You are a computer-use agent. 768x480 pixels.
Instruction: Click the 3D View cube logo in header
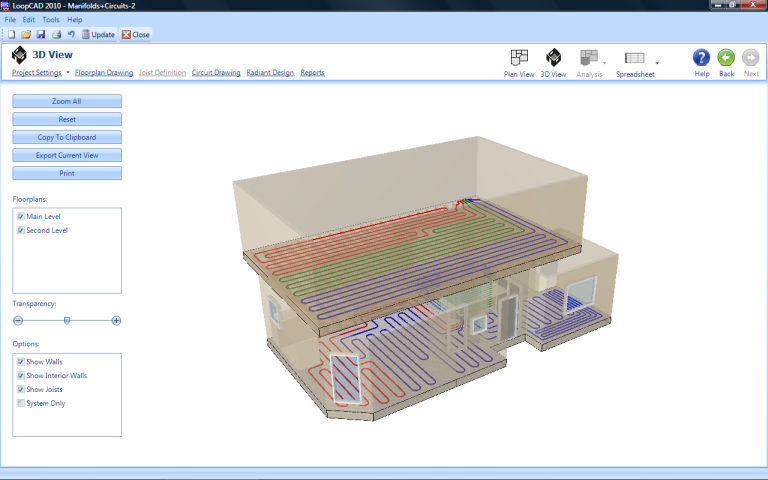[x=19, y=55]
